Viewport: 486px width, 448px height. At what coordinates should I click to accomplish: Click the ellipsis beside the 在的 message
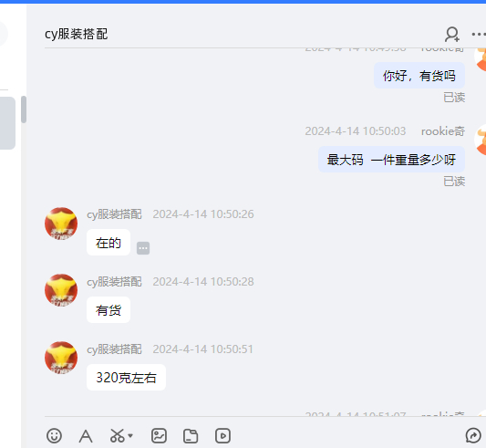point(143,248)
